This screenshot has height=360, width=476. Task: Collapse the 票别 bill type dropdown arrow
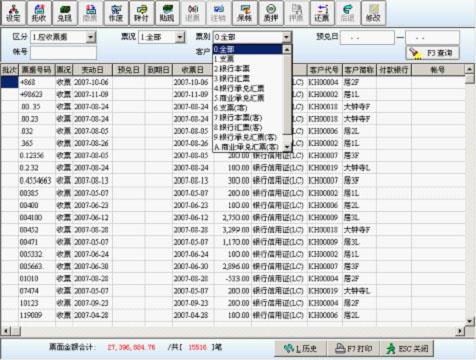286,37
